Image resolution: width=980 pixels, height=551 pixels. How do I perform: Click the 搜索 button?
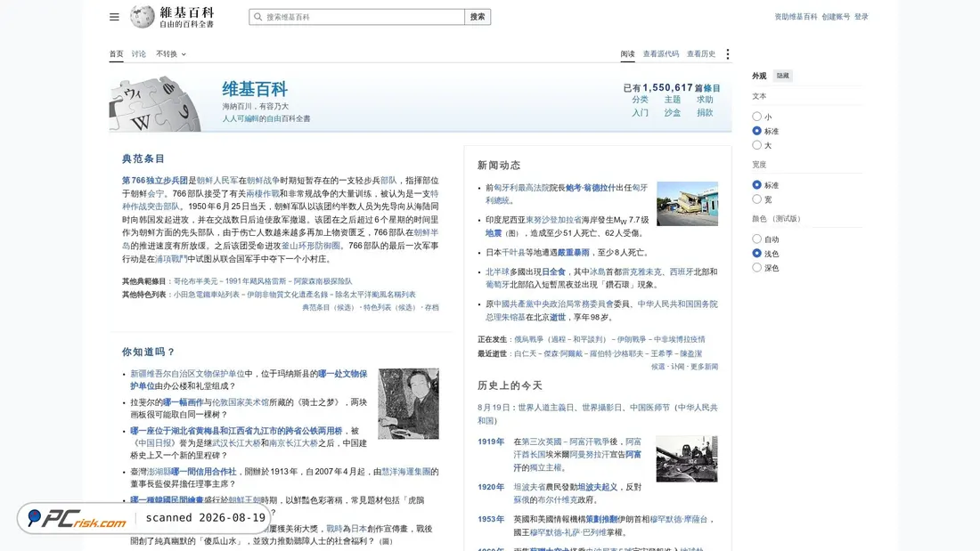tap(478, 17)
